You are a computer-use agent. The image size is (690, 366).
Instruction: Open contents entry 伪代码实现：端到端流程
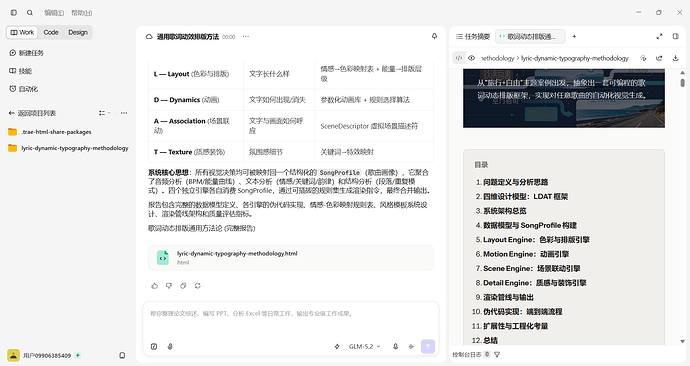pyautogui.click(x=522, y=311)
